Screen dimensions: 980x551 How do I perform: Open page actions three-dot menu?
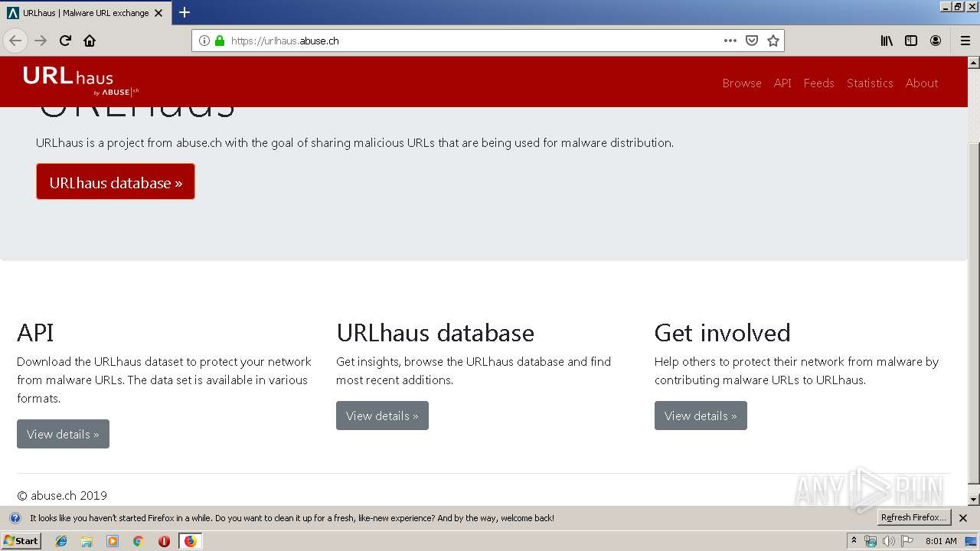pyautogui.click(x=730, y=41)
